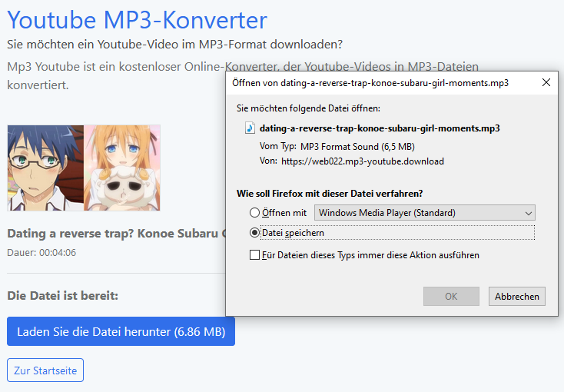This screenshot has width=564, height=392.
Task: Click Abbrechen to cancel the download
Action: click(x=517, y=296)
